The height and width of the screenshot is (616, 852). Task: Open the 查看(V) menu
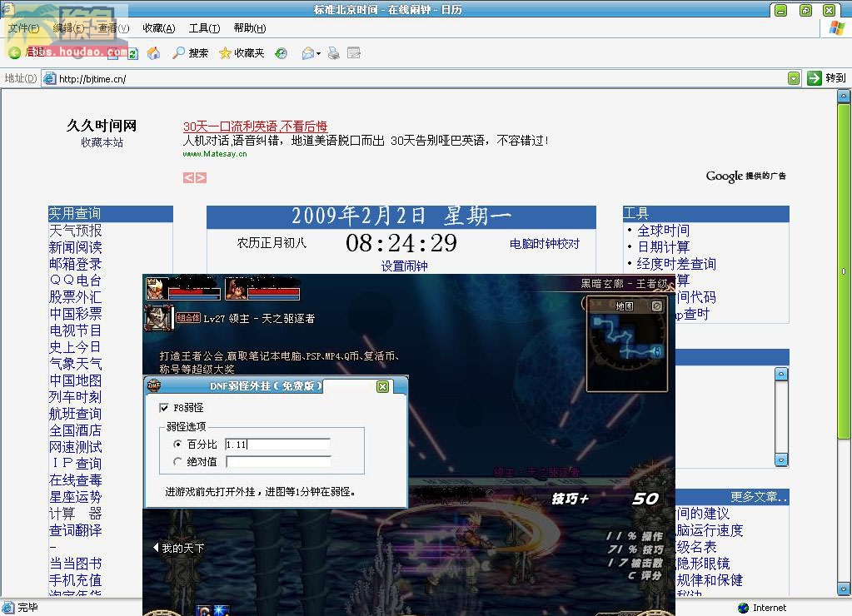[x=113, y=28]
